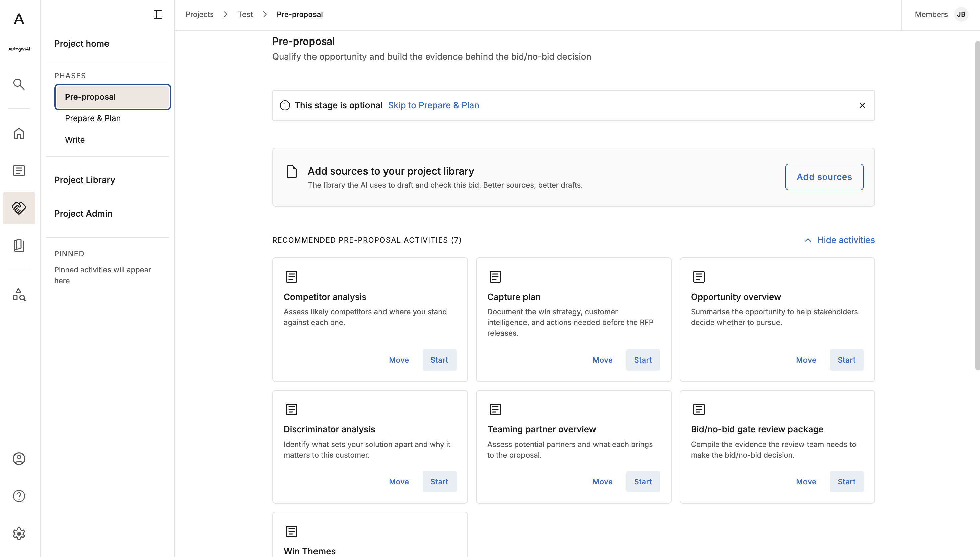Image resolution: width=980 pixels, height=557 pixels.
Task: Move the Opportunity overview activity
Action: (806, 360)
